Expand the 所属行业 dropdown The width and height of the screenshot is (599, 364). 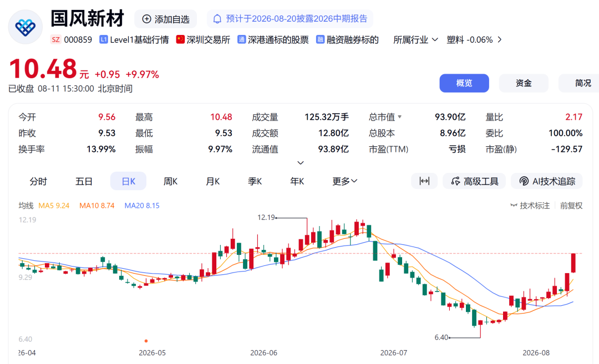(415, 40)
